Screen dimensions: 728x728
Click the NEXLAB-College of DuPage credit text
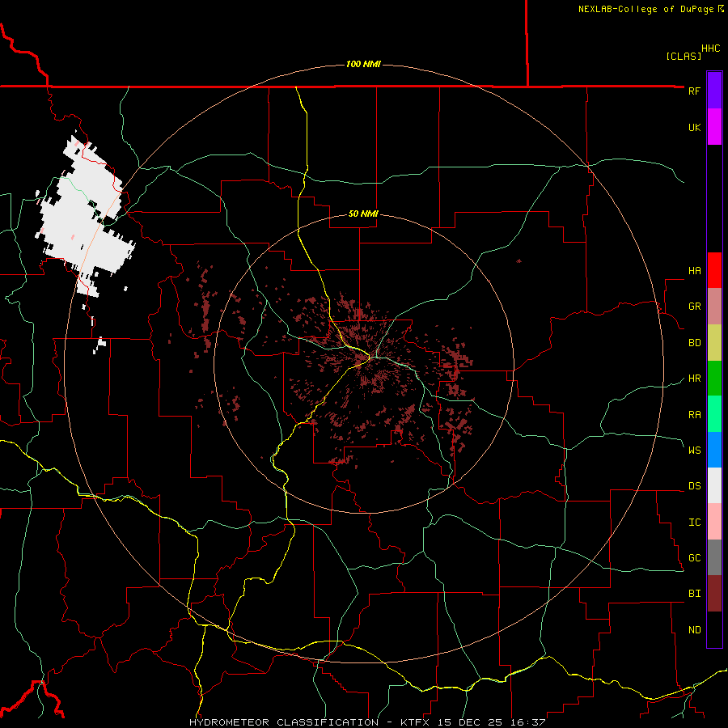point(648,9)
